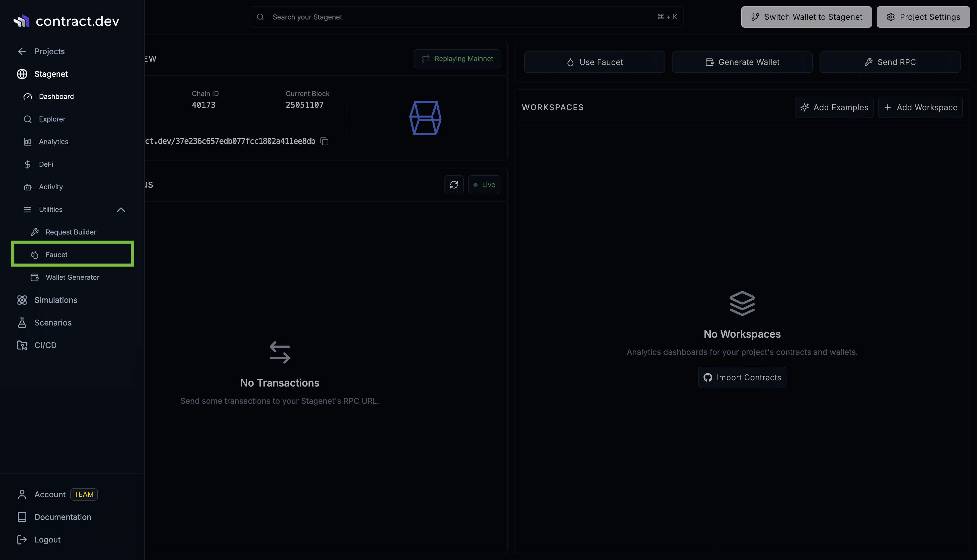Click the search magnifier icon
977x560 pixels.
pyautogui.click(x=261, y=17)
